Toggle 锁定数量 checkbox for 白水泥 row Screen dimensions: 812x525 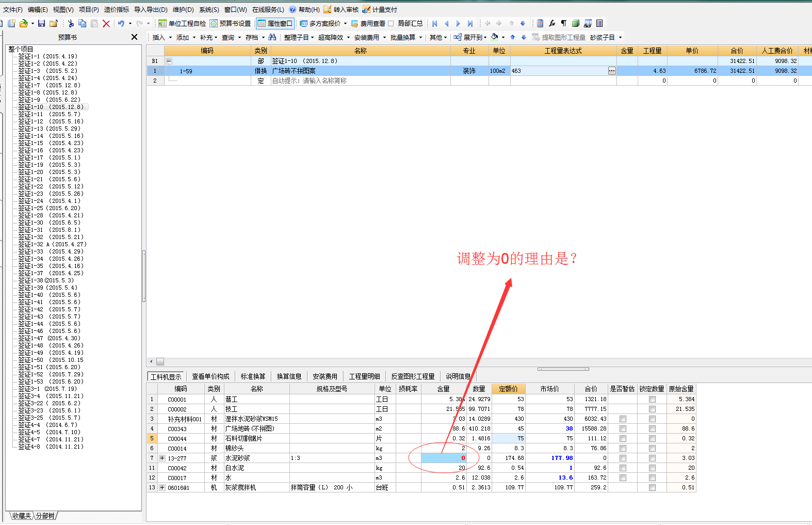(652, 468)
